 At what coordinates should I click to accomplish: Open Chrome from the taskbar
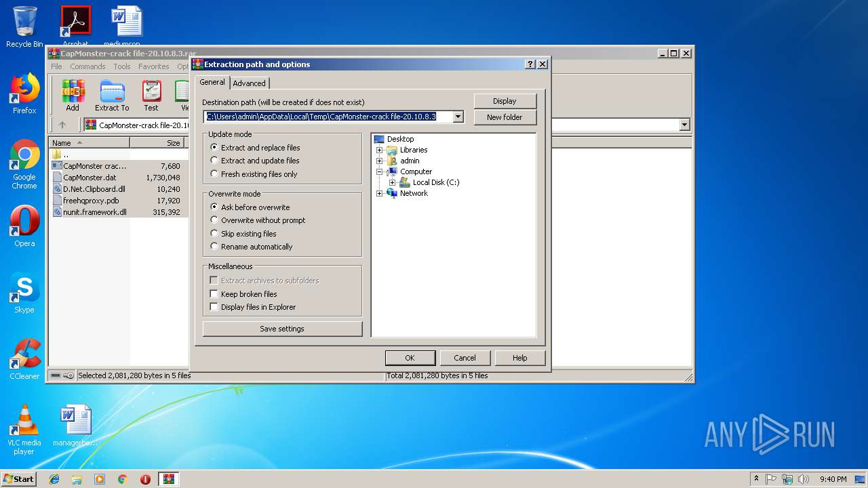pos(123,479)
